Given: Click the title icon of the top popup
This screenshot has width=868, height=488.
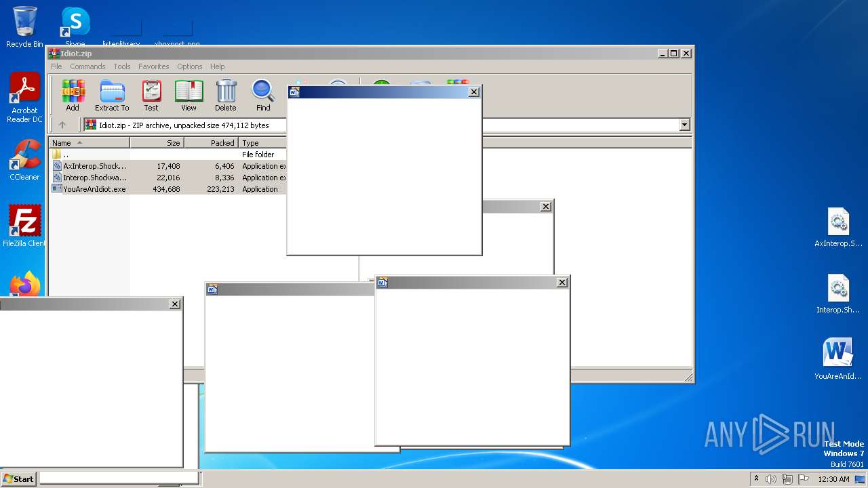Looking at the screenshot, I should pos(294,92).
